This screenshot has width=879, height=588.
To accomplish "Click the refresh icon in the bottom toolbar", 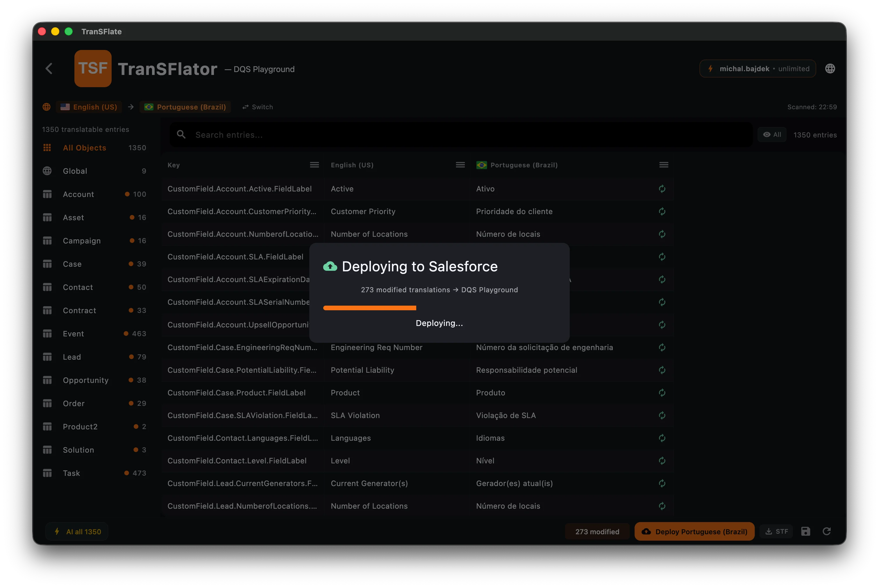I will (x=827, y=531).
